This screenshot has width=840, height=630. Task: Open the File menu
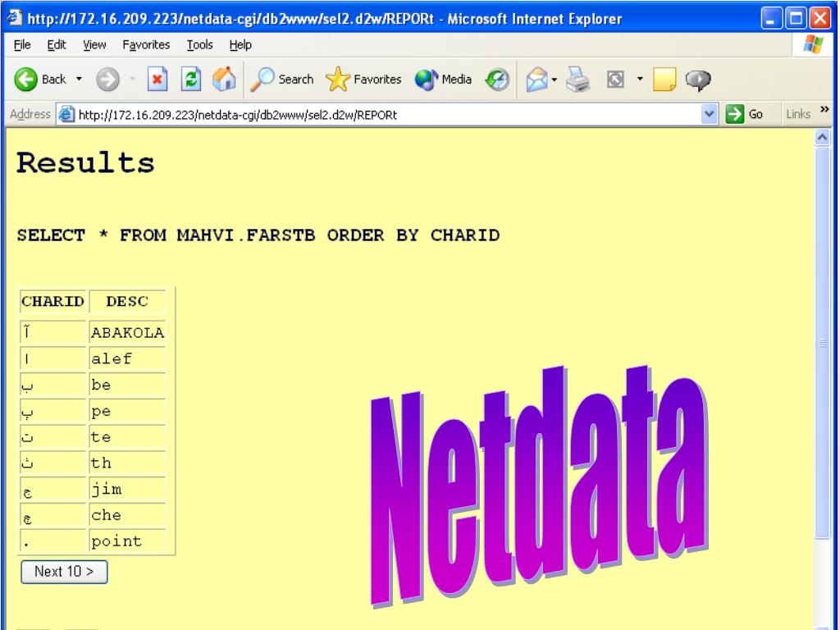22,45
